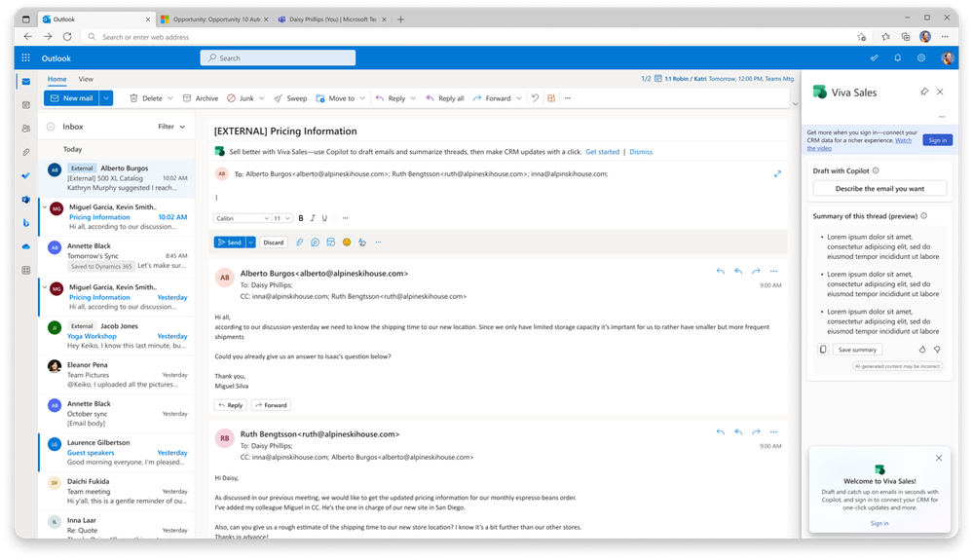Copy the thread summary to clipboard
Screen dimensions: 973x560
[x=823, y=349]
